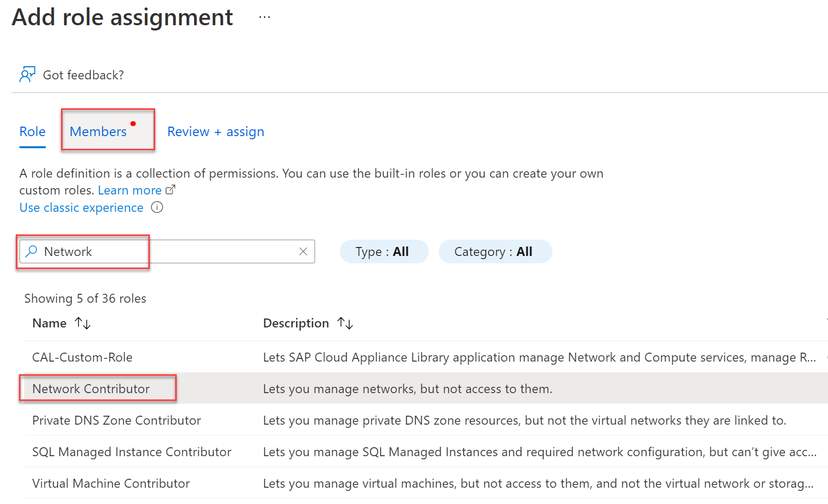Select the CAL-Custom-Role row
Viewport: 828px width, 504px height.
(82, 357)
